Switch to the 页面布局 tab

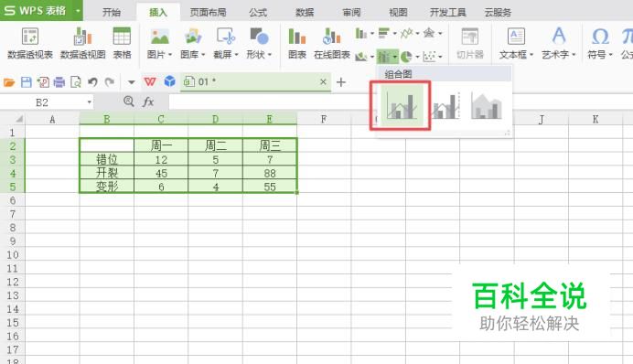[x=208, y=13]
